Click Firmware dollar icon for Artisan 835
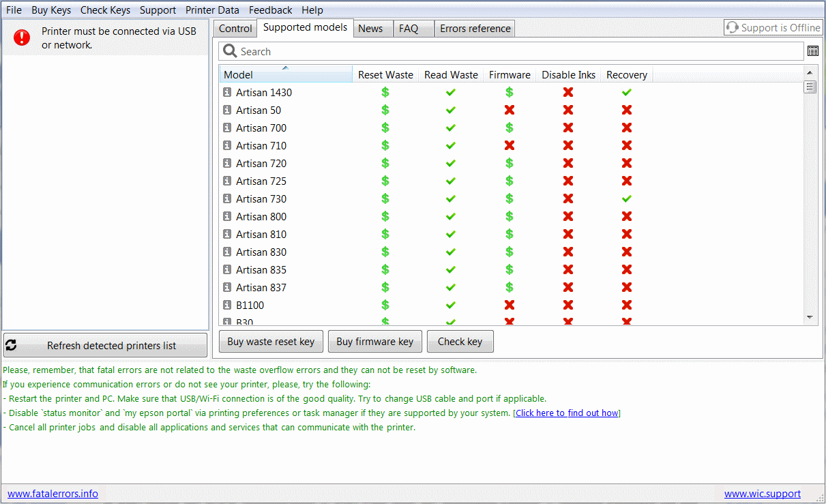This screenshot has height=504, width=826. click(x=510, y=269)
